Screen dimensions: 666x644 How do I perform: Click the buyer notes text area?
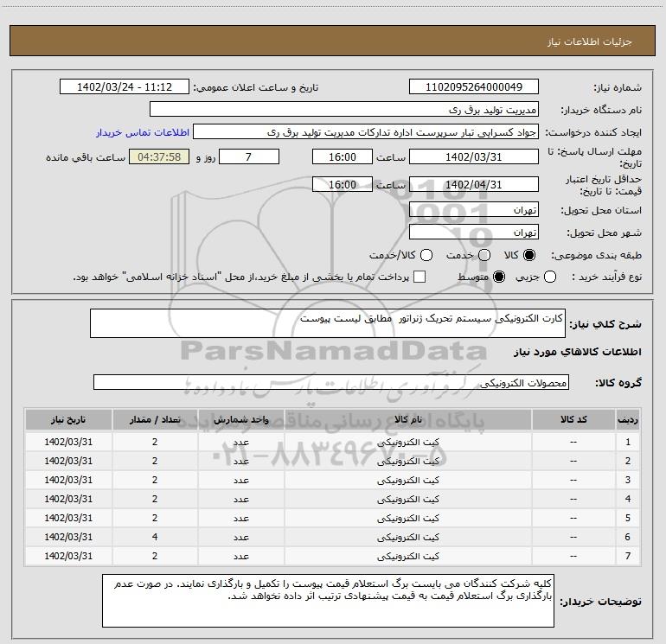click(x=328, y=600)
